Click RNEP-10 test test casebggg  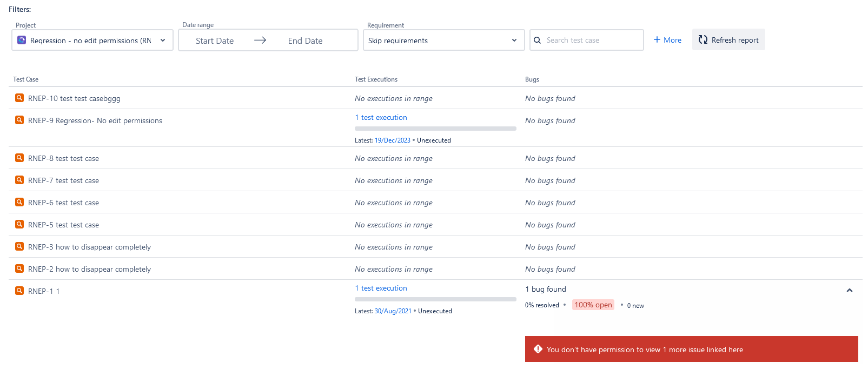(74, 98)
